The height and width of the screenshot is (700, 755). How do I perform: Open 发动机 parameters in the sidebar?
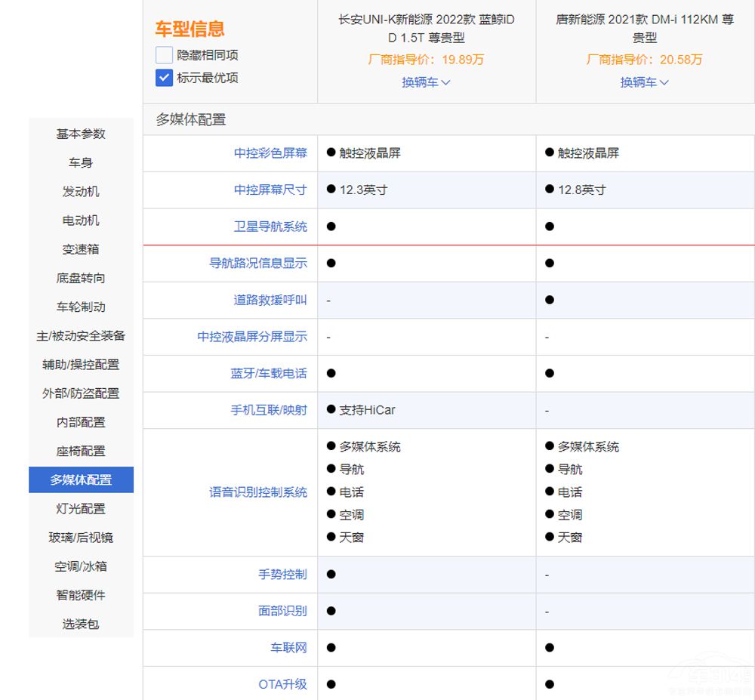(x=81, y=192)
